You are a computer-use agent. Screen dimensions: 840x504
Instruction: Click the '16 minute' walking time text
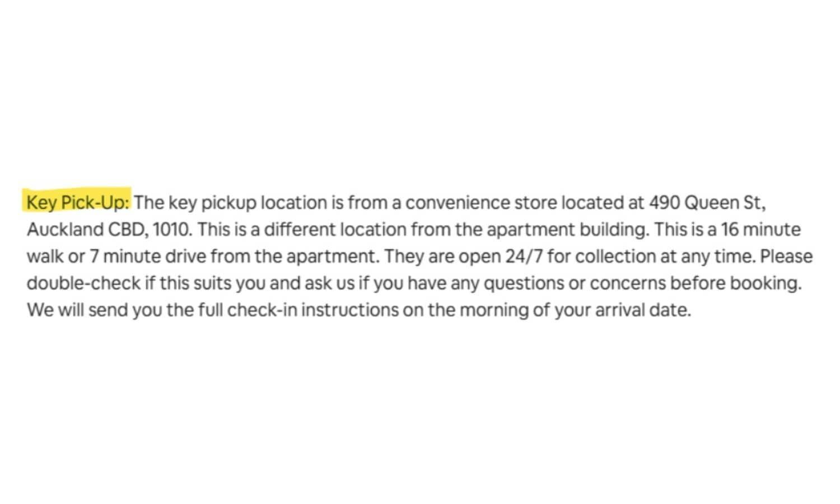760,229
